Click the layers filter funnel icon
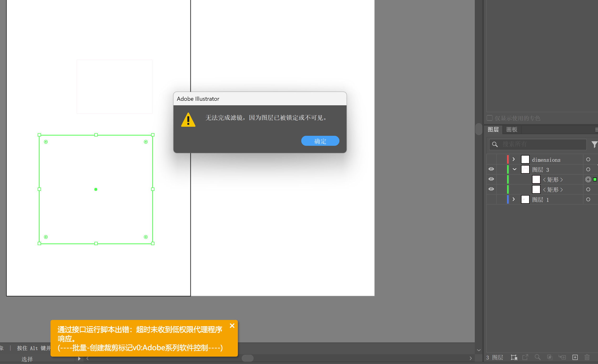 pyautogui.click(x=594, y=144)
